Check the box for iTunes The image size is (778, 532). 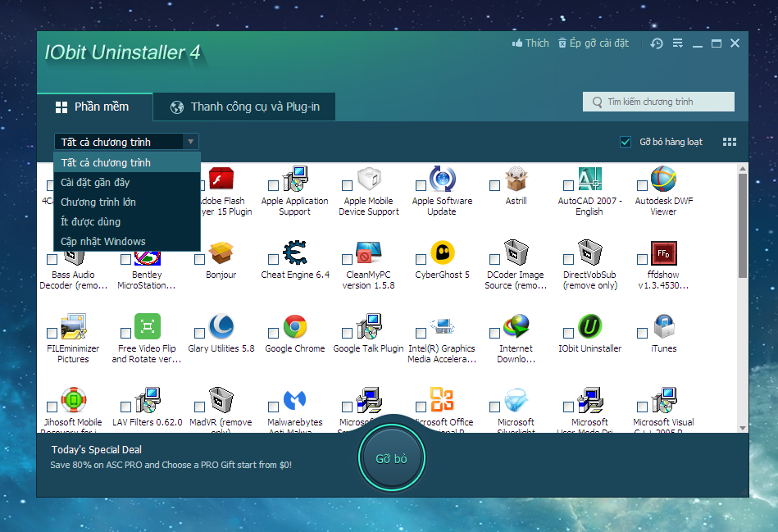642,333
